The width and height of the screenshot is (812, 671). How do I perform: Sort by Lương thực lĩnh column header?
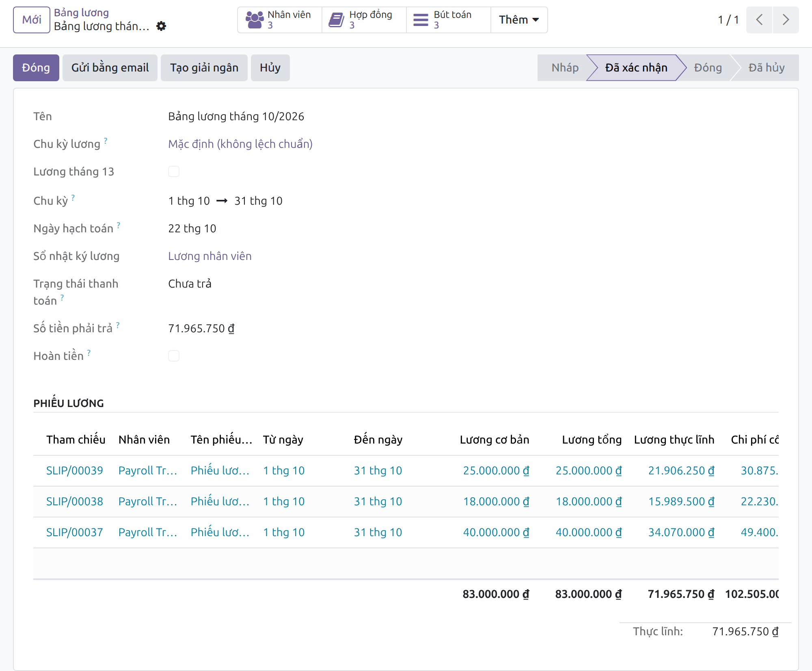[x=674, y=439]
